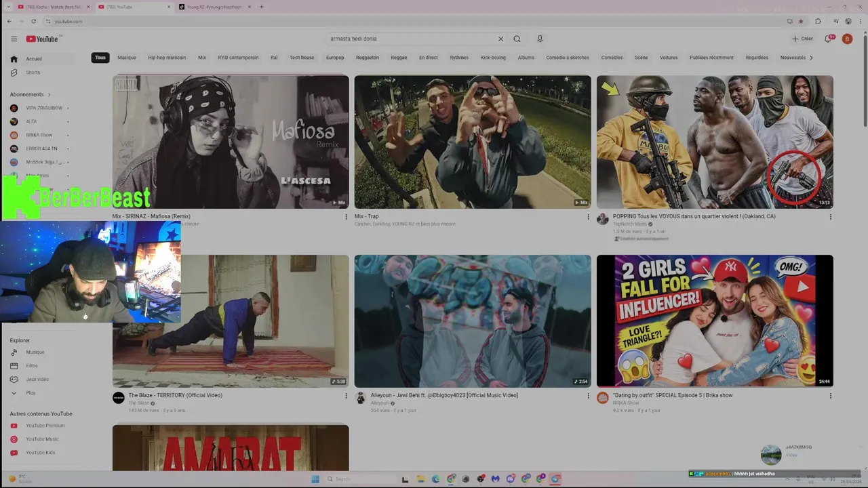The width and height of the screenshot is (868, 488).
Task: Open the Windows Start menu
Action: 315,479
